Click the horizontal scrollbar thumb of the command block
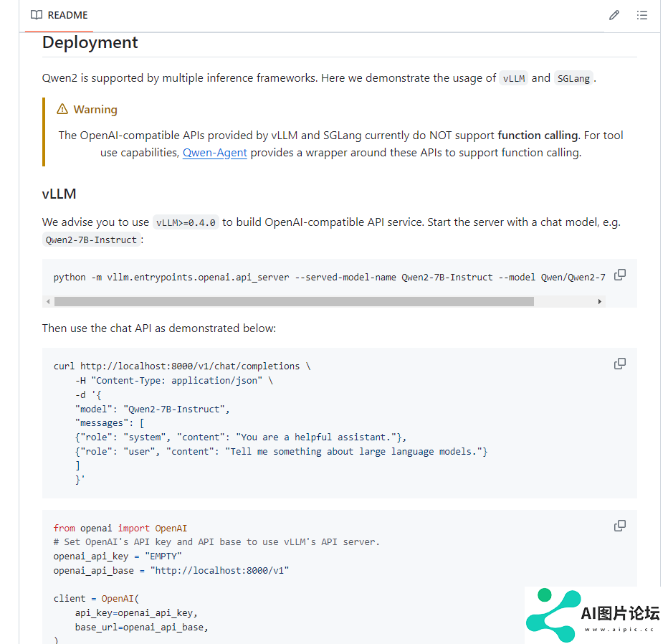 click(x=294, y=302)
